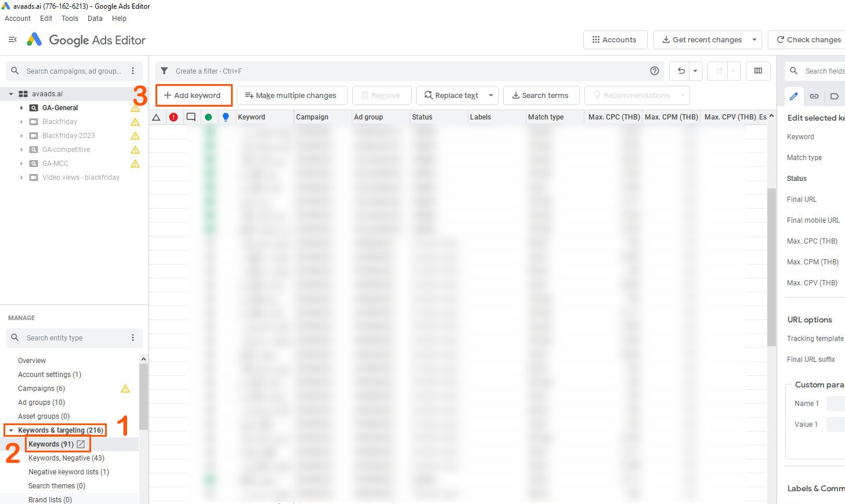Expand the GA-General campaign

pyautogui.click(x=21, y=108)
